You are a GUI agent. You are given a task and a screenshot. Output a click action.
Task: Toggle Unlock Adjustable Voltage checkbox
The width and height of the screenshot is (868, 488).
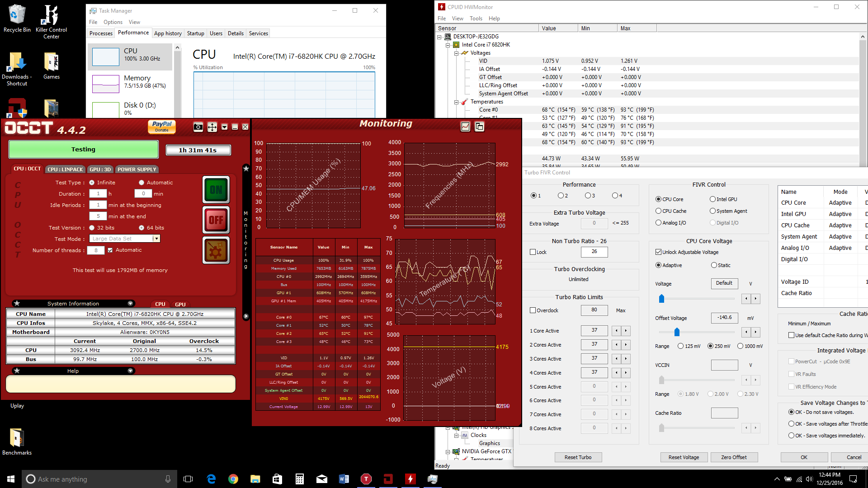coord(658,252)
